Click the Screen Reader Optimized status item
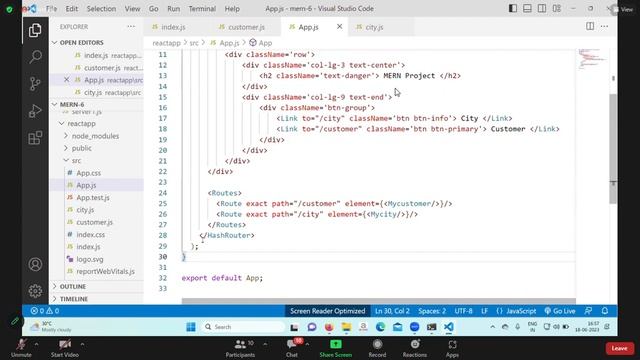The height and width of the screenshot is (360, 640). [327, 311]
